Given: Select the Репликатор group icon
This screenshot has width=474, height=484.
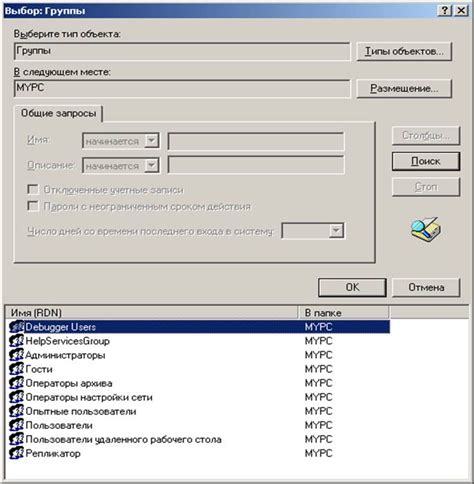Looking at the screenshot, I should (x=16, y=453).
